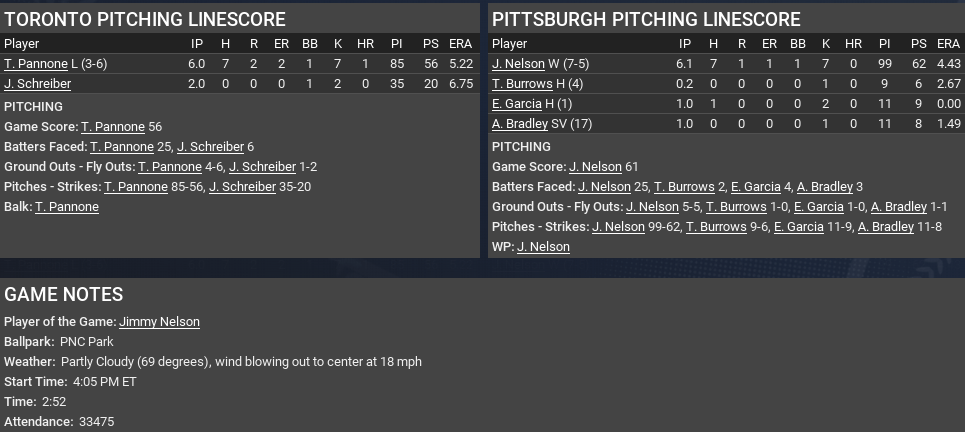Click T. Burrows in the Pittsburgh linescore row
This screenshot has height=432, width=965.
tap(522, 84)
